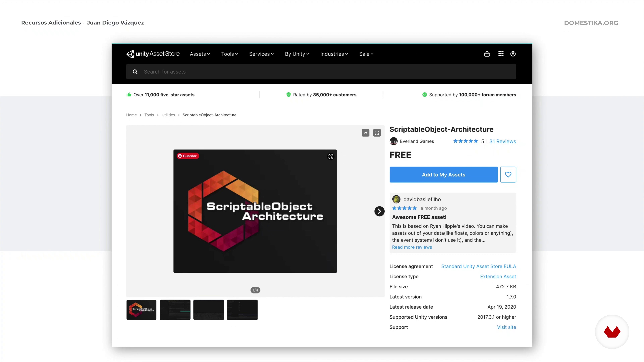The image size is (644, 362).
Task: Click the Supported by 100,000+ forum members text
Action: pyautogui.click(x=472, y=95)
